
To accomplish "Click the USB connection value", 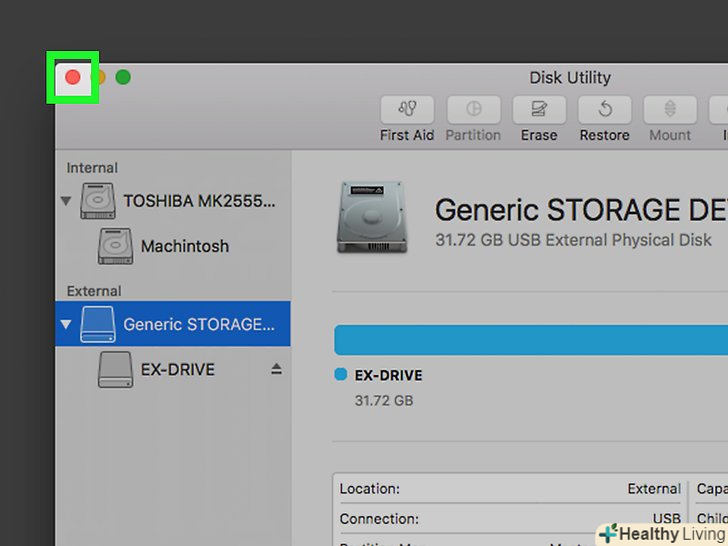I will pyautogui.click(x=667, y=519).
